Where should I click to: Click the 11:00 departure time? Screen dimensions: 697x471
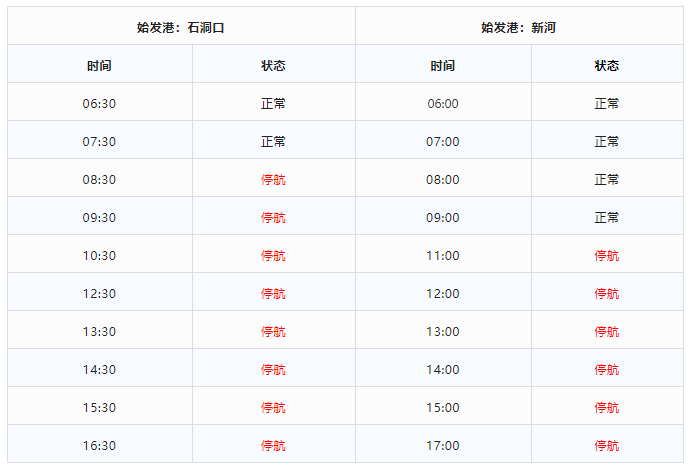(x=443, y=255)
